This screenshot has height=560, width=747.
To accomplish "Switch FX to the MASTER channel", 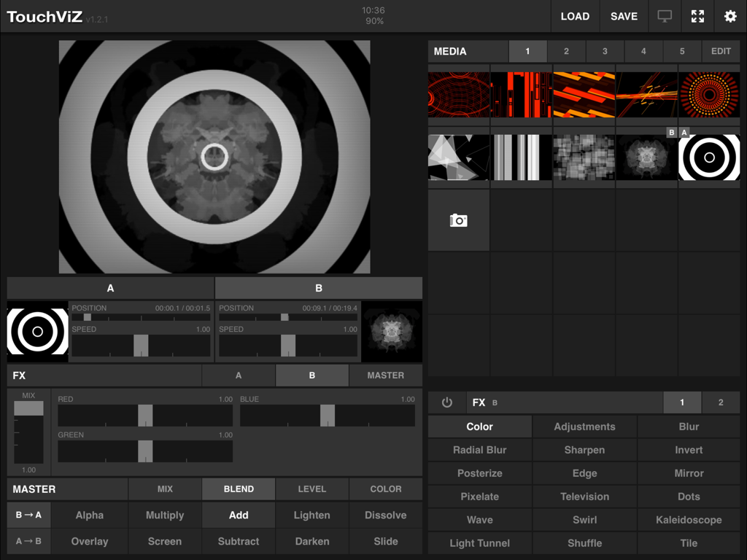I will (385, 375).
